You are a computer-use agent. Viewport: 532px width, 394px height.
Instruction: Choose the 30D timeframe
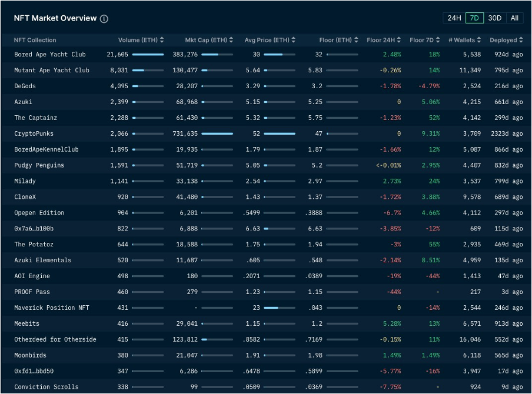494,18
